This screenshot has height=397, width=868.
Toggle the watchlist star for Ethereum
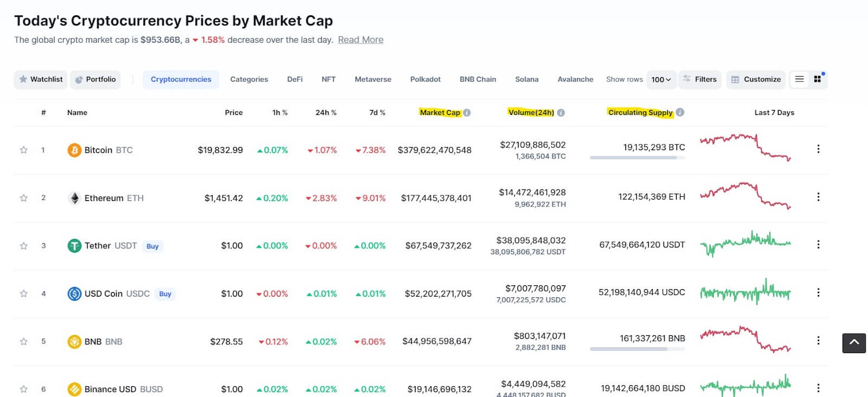coord(23,198)
